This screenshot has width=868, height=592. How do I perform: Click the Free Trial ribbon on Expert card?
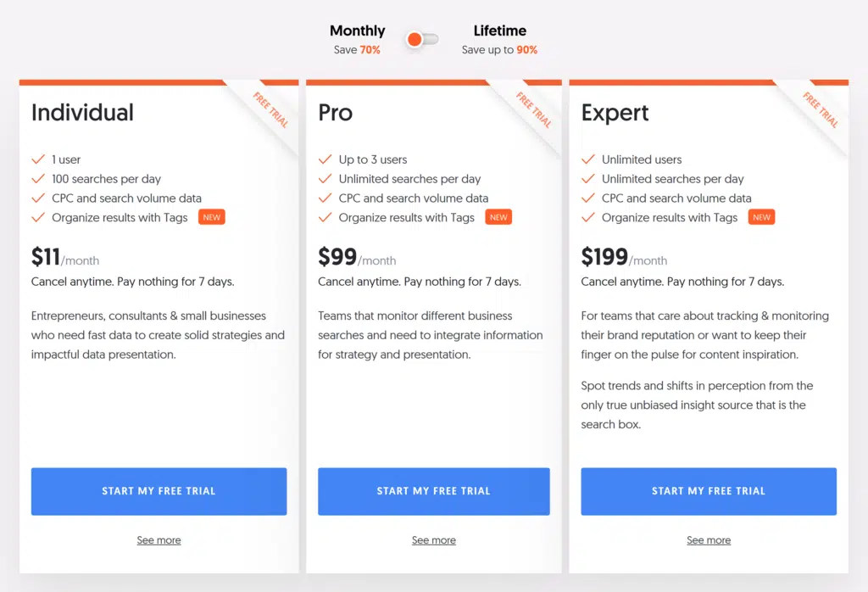821,110
